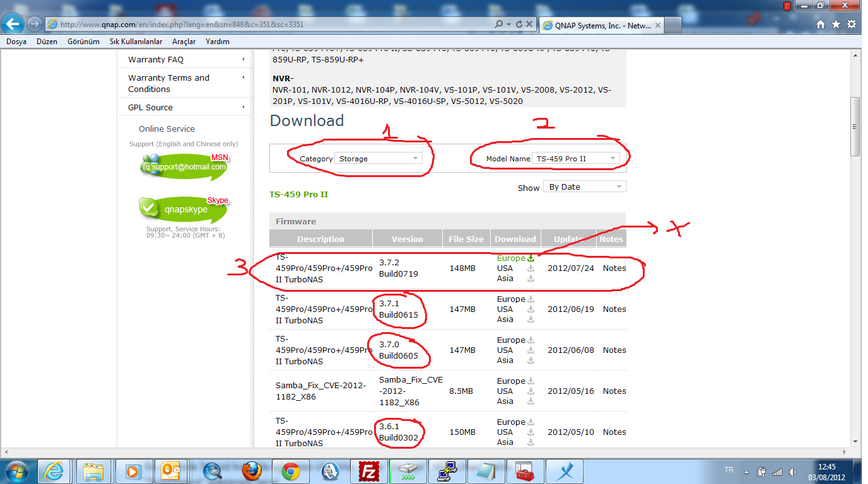Download 3.7.2 Build0719 firmware from USA

531,268
